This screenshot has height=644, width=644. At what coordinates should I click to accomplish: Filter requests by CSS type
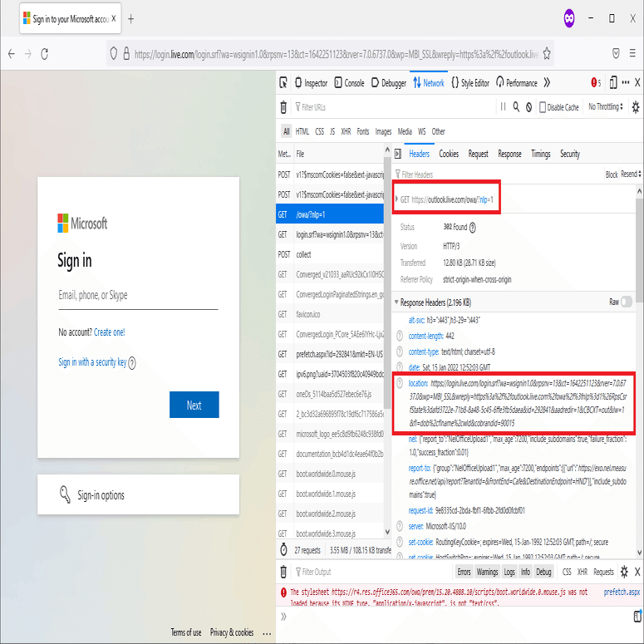pyautogui.click(x=320, y=131)
